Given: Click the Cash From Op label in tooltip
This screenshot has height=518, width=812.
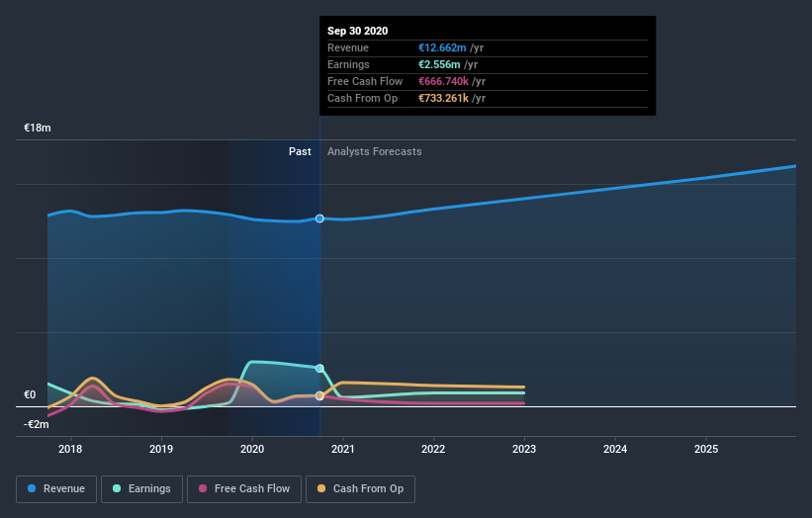Looking at the screenshot, I should pyautogui.click(x=363, y=98).
